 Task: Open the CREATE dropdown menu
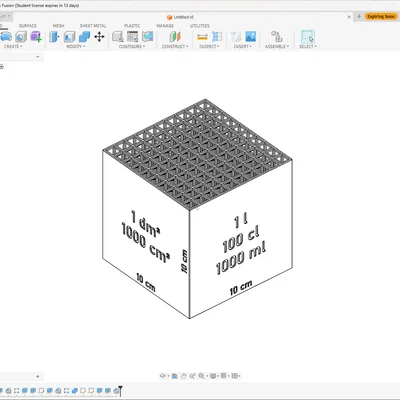tap(13, 46)
